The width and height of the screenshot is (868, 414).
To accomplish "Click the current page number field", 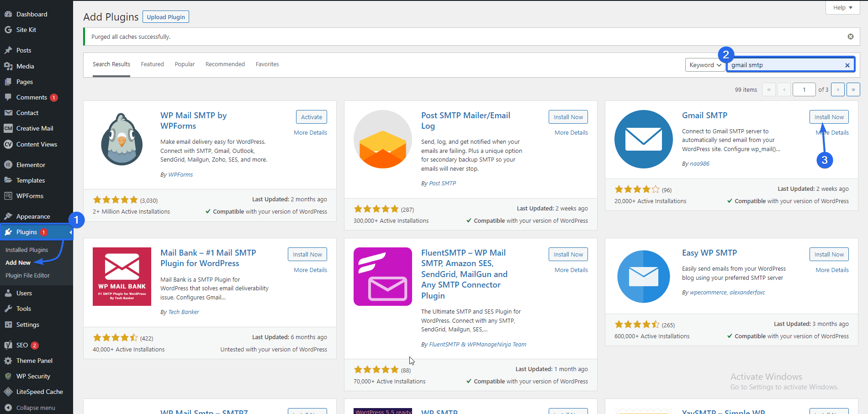I will (804, 89).
